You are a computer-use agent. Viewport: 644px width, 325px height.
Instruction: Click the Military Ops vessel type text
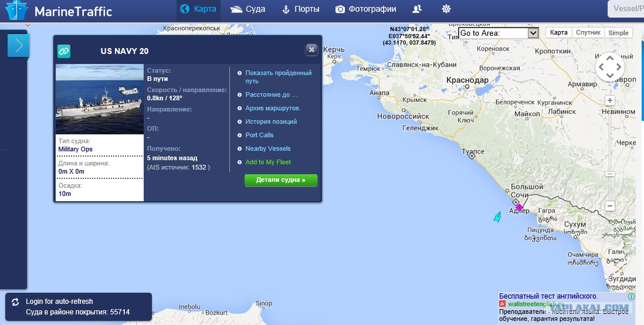point(75,149)
